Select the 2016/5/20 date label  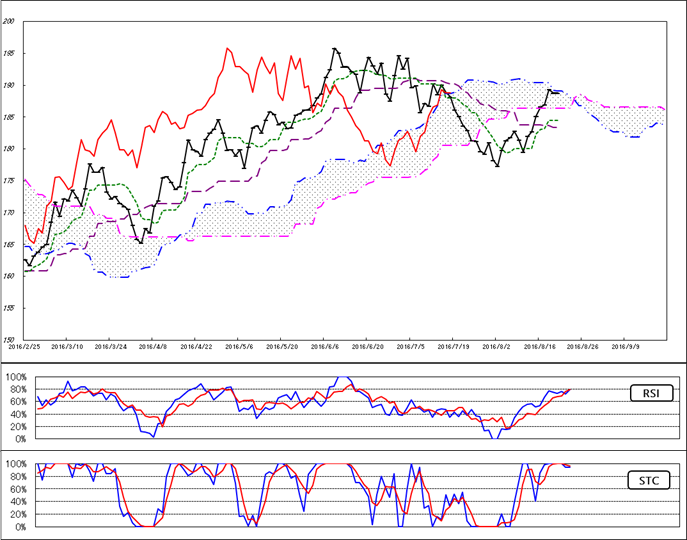point(283,346)
